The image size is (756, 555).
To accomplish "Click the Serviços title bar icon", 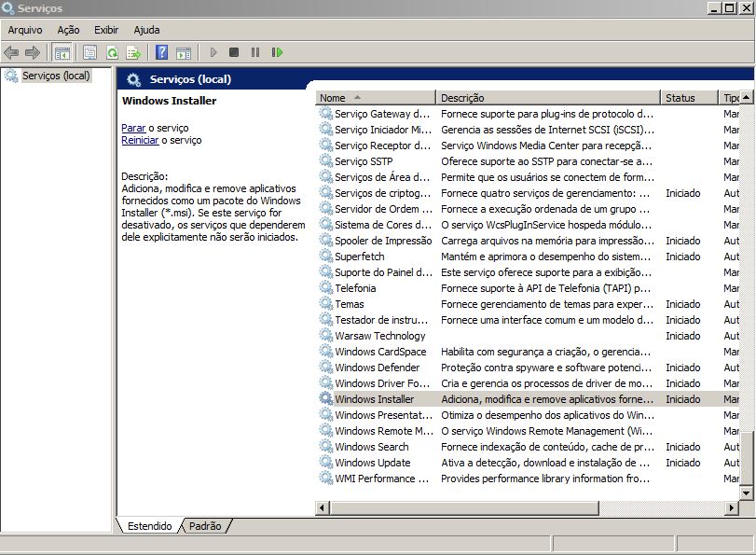I will coord(7,8).
